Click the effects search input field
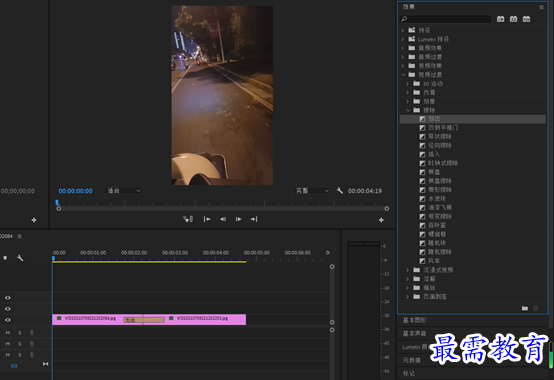The height and width of the screenshot is (380, 554). pos(446,19)
